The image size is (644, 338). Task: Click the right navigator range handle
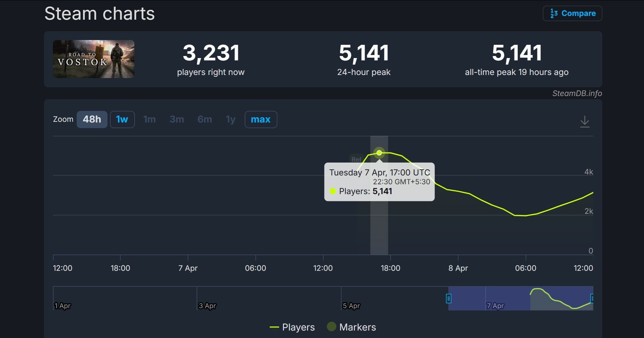tap(592, 299)
